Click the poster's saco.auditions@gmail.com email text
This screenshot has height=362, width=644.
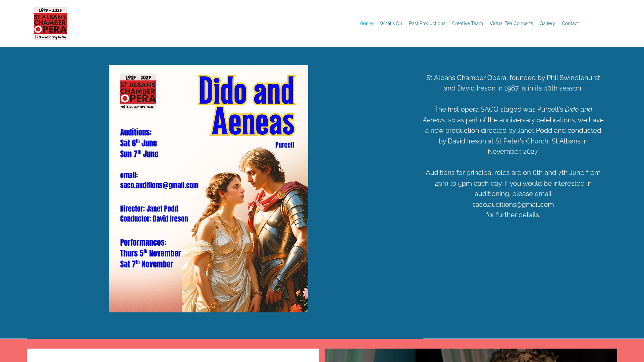[x=159, y=185]
